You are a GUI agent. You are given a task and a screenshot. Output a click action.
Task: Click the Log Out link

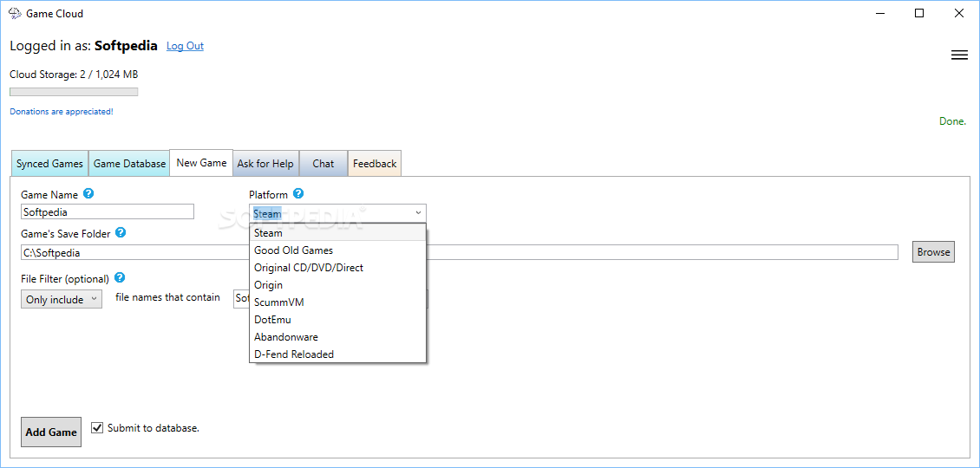tap(185, 46)
